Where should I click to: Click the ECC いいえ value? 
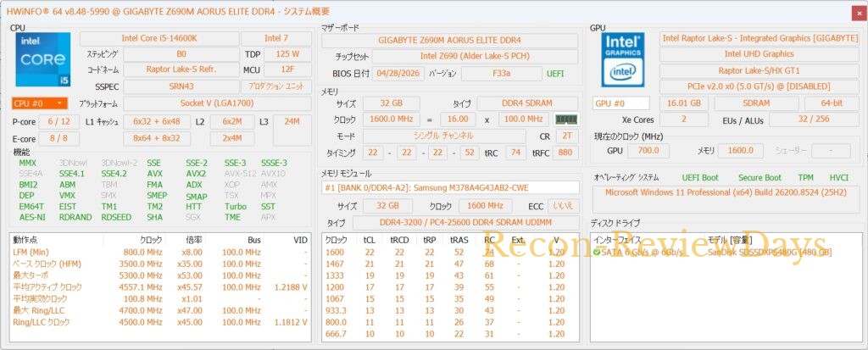click(564, 205)
